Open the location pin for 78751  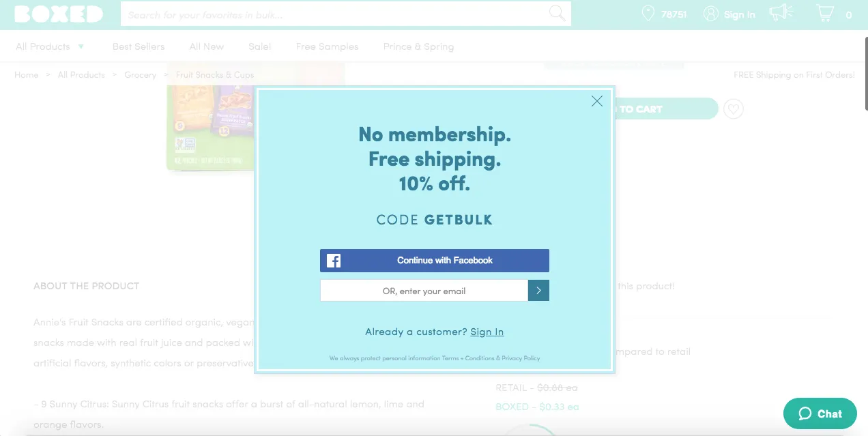(x=648, y=14)
